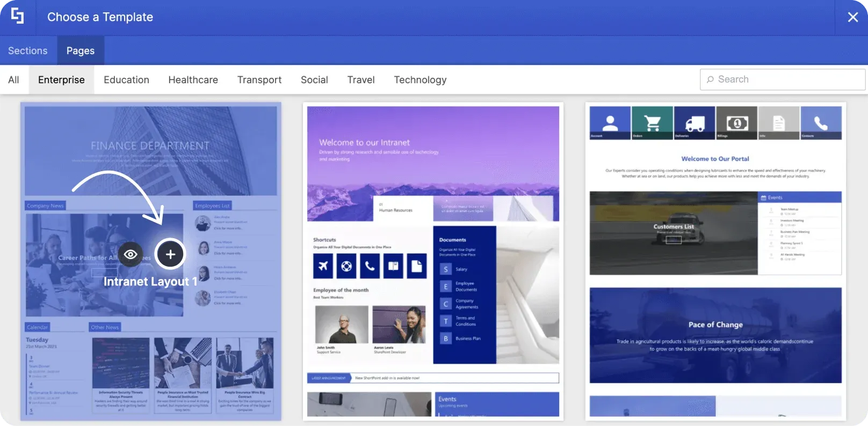
Task: Add Intranet Layout 1 template with plus icon
Action: [x=170, y=254]
